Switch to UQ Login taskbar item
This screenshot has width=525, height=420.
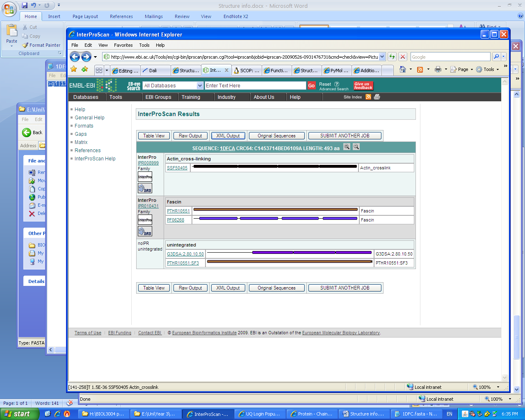[x=260, y=414]
